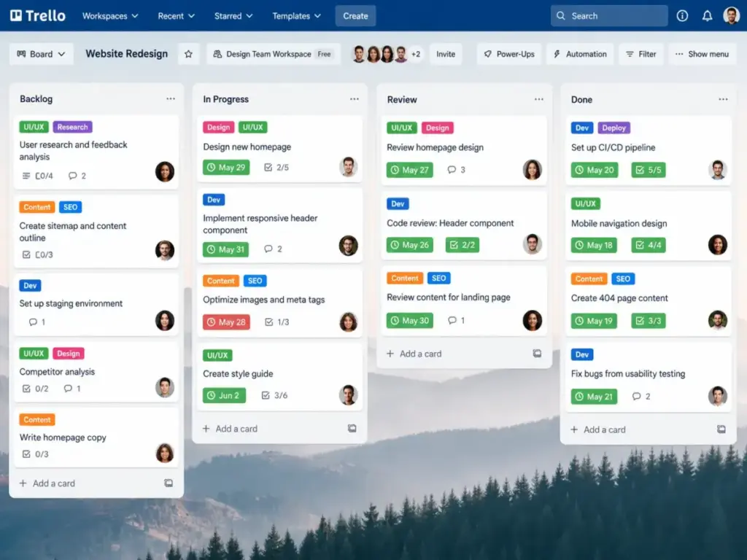The width and height of the screenshot is (747, 560).
Task: Click checklist 0/3 on Write homepage copy card
Action: (x=36, y=454)
